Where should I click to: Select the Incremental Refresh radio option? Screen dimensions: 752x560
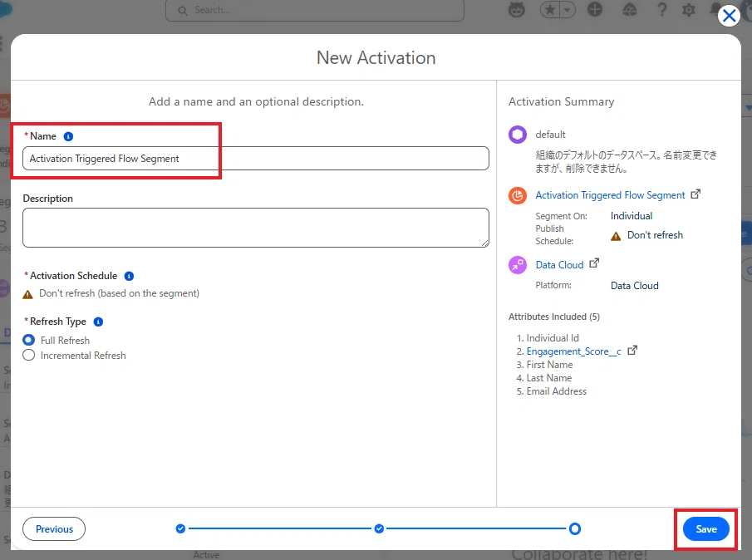[x=29, y=356]
